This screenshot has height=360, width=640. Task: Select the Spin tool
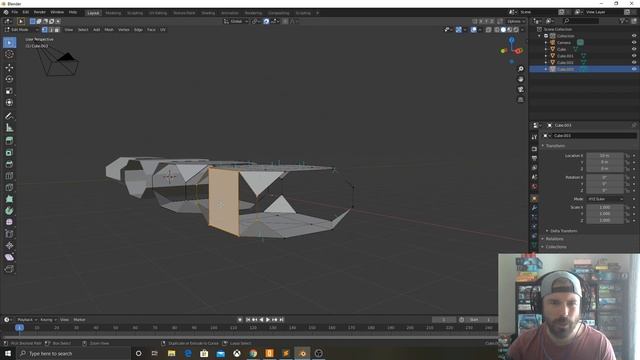click(9, 211)
